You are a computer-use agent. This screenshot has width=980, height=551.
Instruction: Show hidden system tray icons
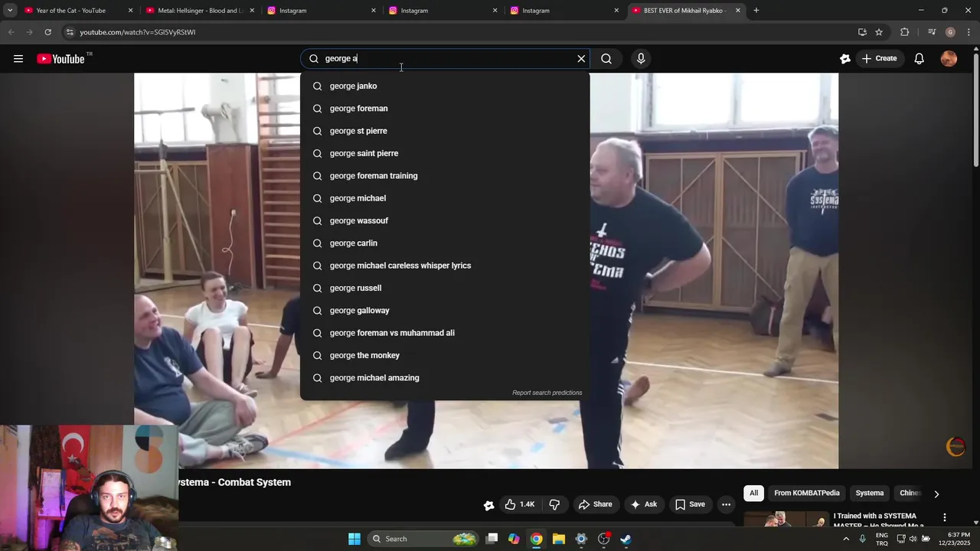point(845,539)
